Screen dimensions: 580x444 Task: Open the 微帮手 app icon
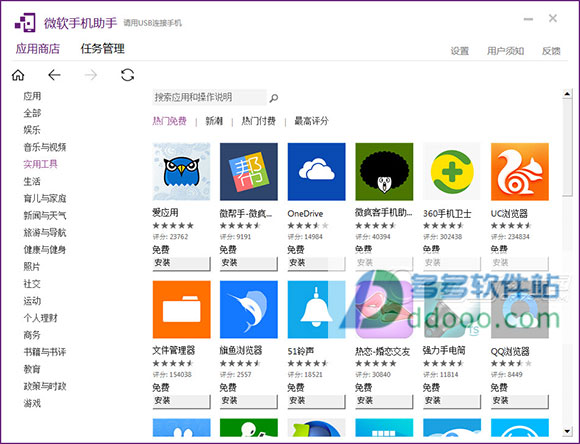pyautogui.click(x=249, y=172)
